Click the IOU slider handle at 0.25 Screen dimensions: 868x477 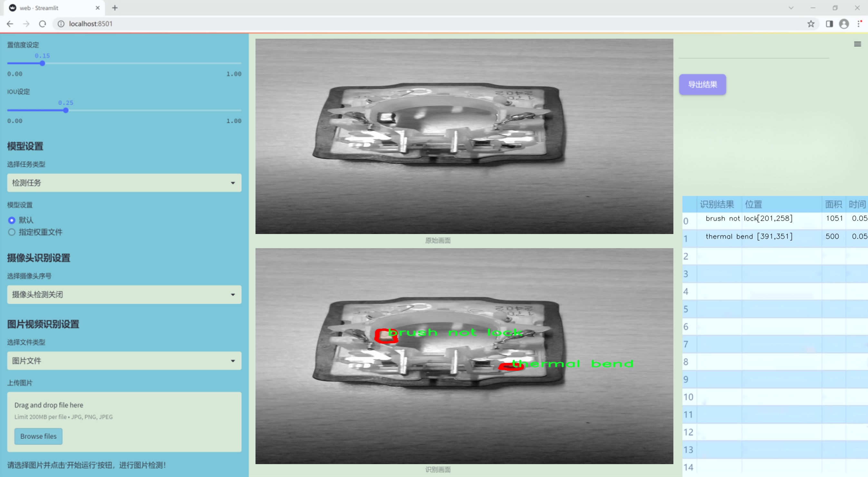[x=66, y=111]
